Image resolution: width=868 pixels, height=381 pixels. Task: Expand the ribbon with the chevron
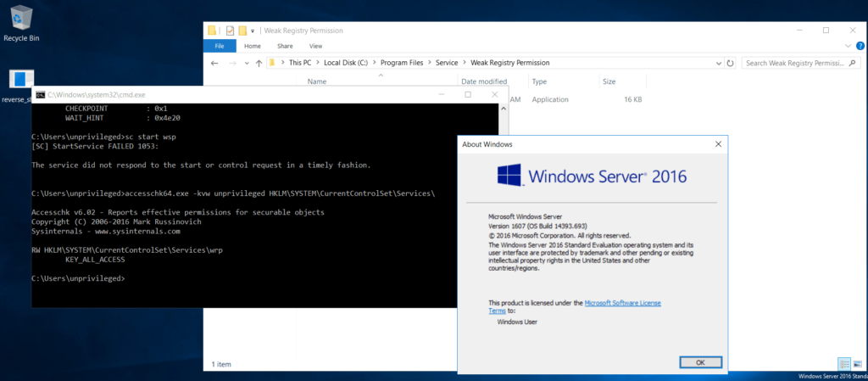coord(849,46)
